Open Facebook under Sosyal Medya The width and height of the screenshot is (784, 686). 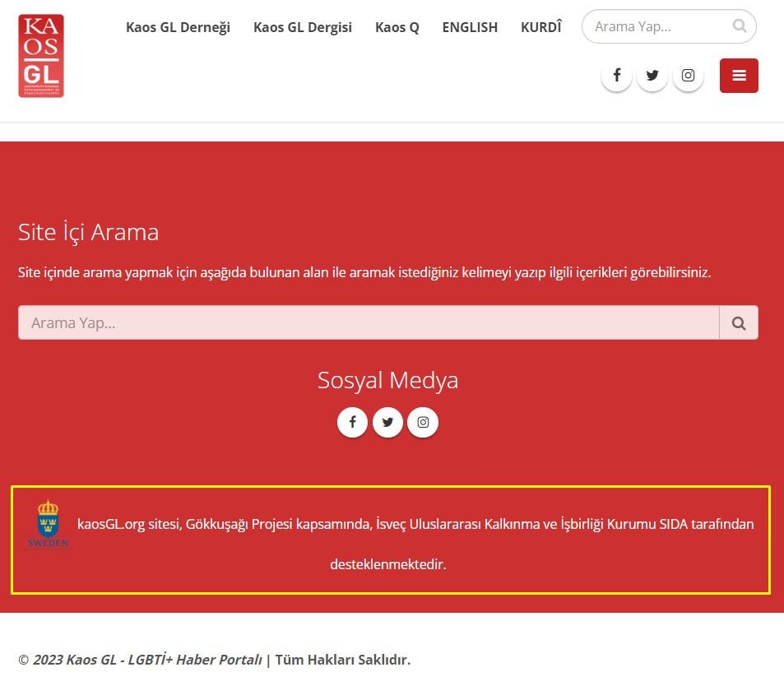[352, 423]
